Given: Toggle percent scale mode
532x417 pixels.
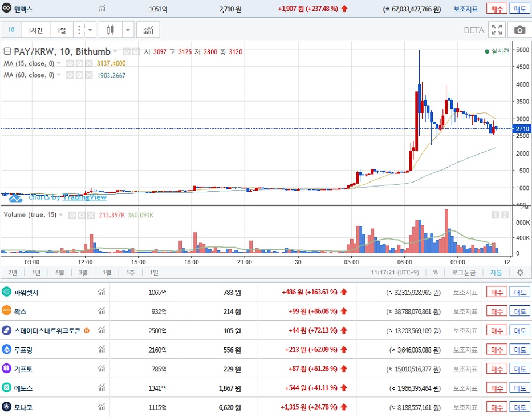Looking at the screenshot, I should click(435, 273).
